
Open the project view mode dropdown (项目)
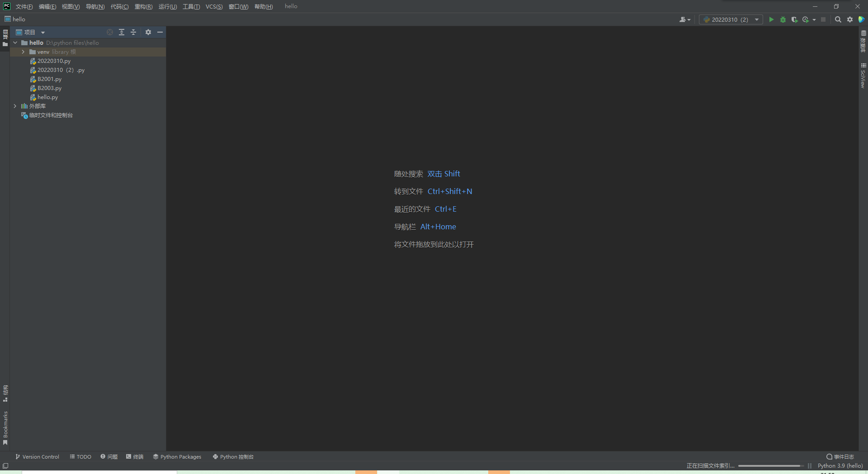(31, 32)
